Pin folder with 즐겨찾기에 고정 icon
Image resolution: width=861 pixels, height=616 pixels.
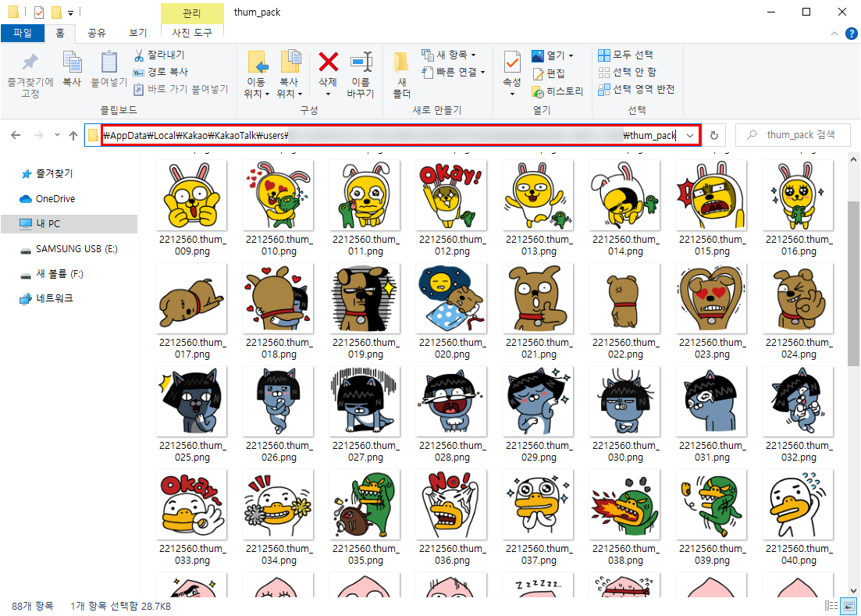30,75
